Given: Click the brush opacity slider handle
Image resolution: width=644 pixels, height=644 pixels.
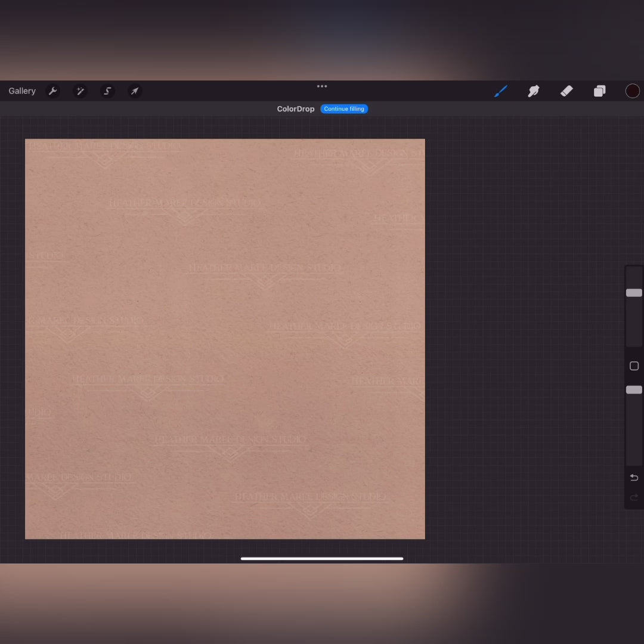Looking at the screenshot, I should pyautogui.click(x=634, y=389).
